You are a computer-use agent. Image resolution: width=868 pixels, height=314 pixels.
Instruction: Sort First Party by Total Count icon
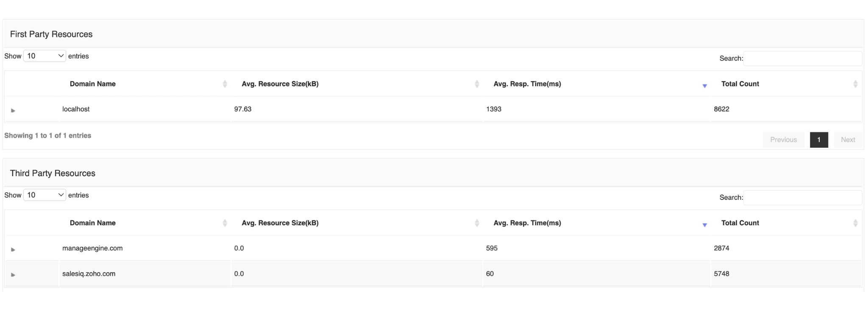pyautogui.click(x=855, y=84)
